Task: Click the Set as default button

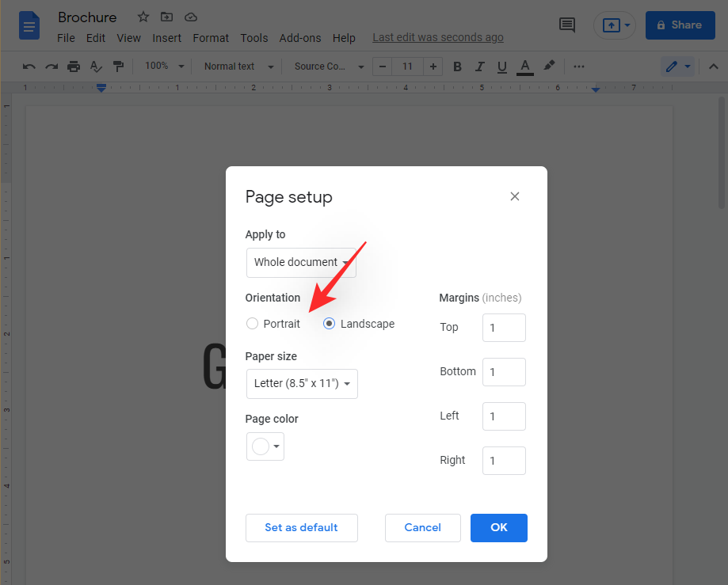Action: pos(301,528)
